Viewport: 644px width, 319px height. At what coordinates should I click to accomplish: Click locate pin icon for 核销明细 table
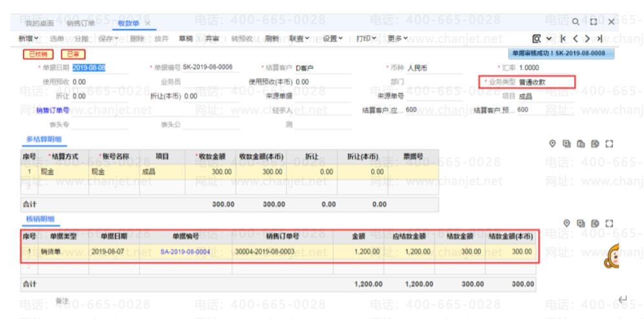coord(567,223)
